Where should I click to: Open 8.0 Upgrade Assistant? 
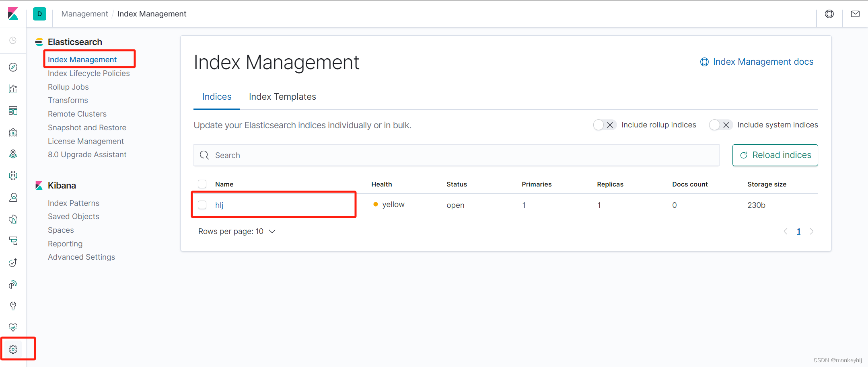87,154
